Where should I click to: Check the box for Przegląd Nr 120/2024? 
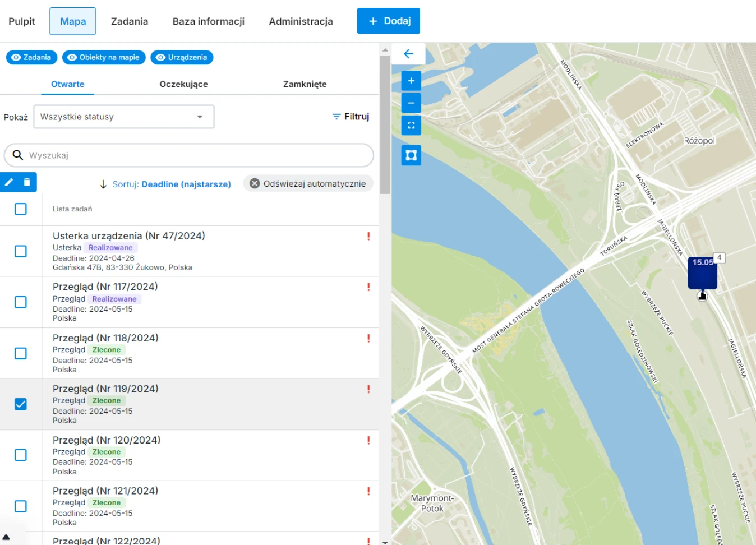coord(21,455)
